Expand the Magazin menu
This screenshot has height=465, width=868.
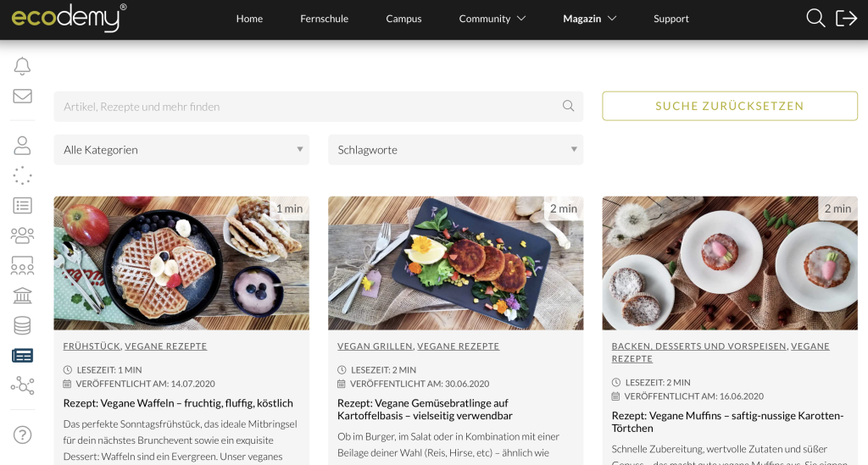coord(589,19)
